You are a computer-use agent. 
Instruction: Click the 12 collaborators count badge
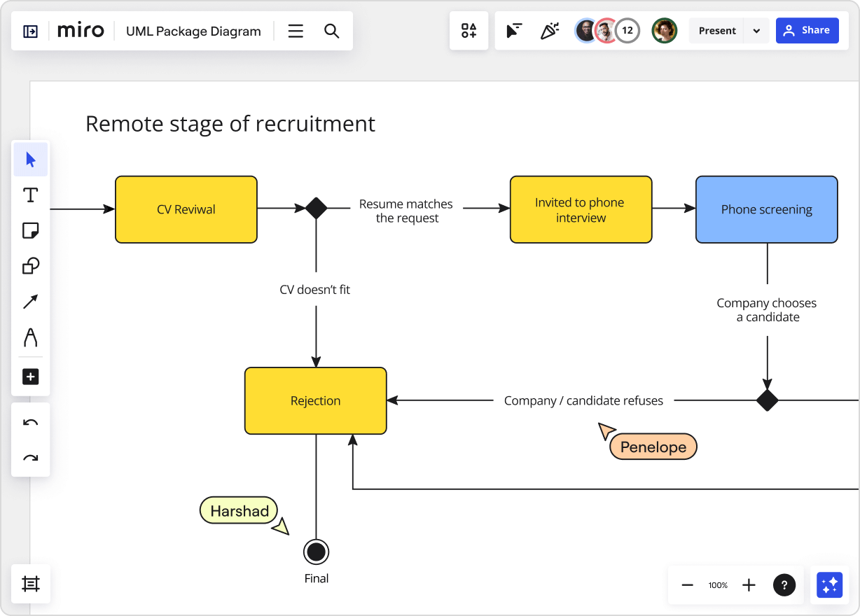(627, 31)
